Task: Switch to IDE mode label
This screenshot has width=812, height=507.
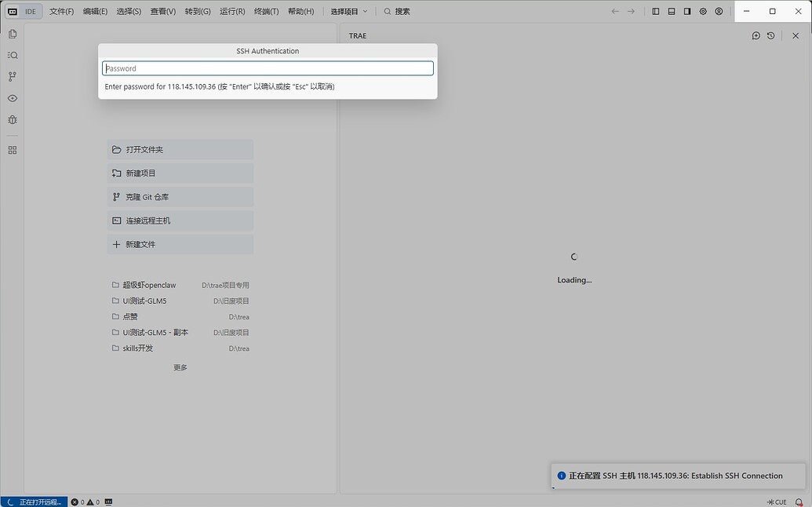Action: click(x=31, y=12)
